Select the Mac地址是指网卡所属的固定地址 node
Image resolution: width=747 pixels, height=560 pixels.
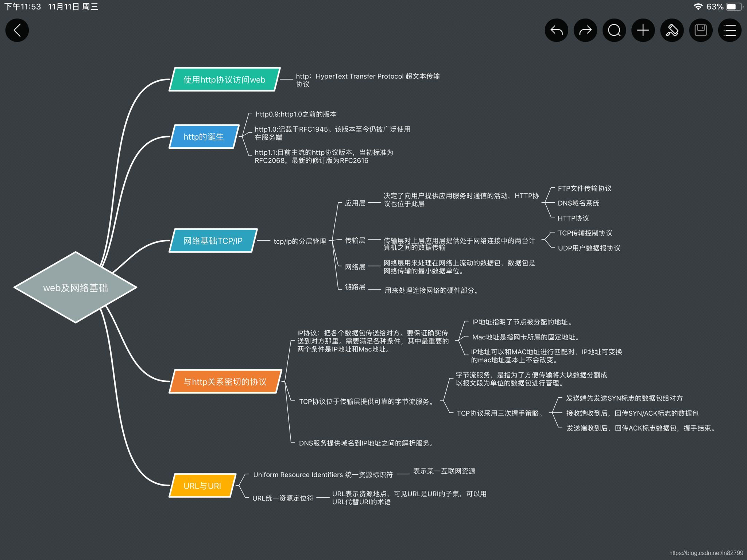pyautogui.click(x=526, y=337)
